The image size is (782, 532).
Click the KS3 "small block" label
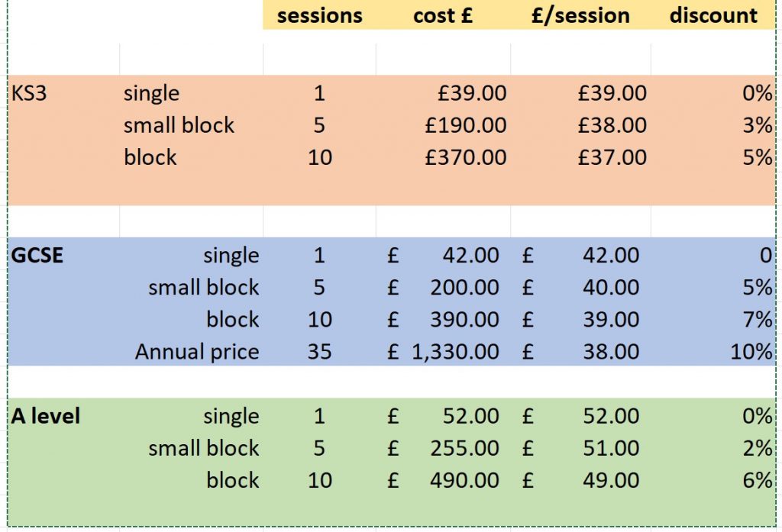179,125
